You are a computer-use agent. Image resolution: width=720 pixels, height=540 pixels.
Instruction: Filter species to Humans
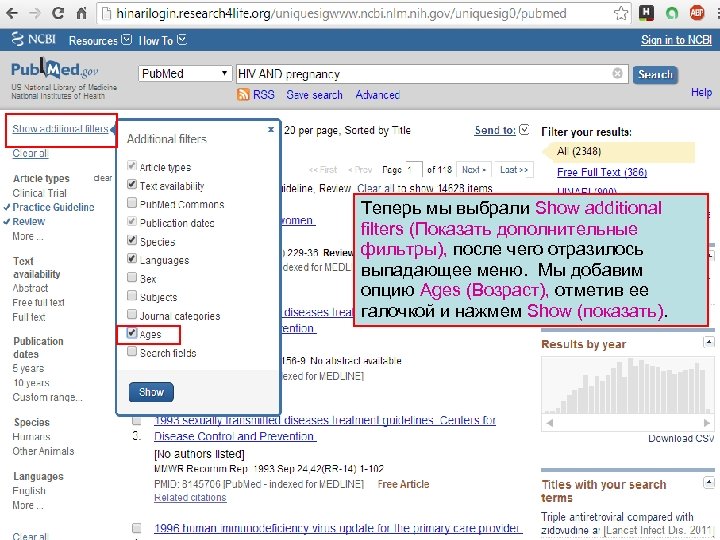coord(31,436)
